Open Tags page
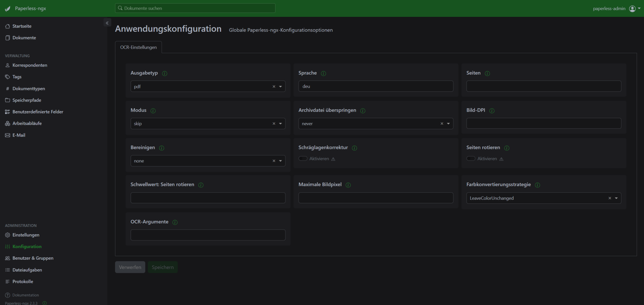 pos(14,77)
